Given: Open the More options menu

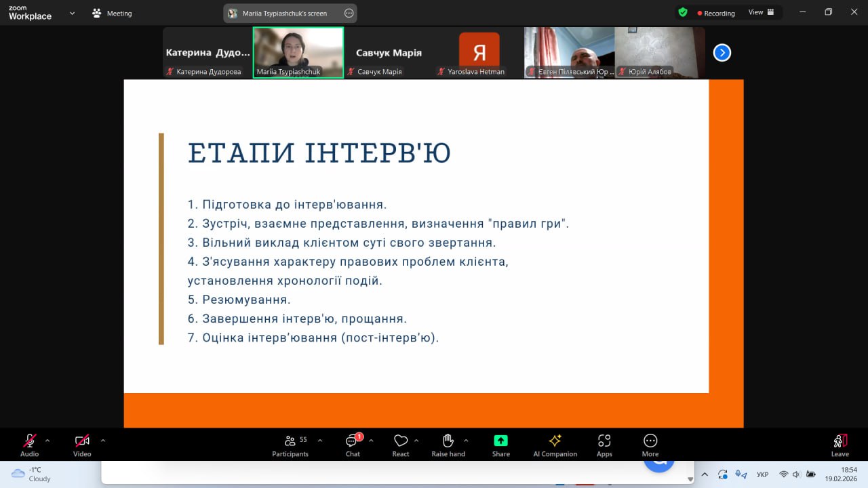Looking at the screenshot, I should (650, 445).
